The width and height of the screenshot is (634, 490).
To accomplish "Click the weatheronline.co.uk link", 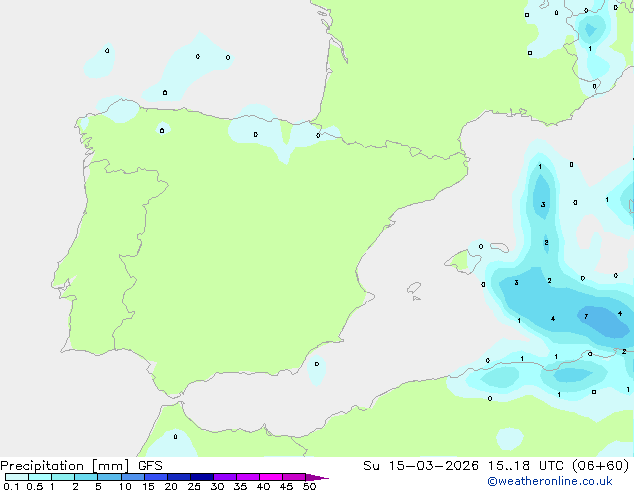I will click(x=550, y=481).
